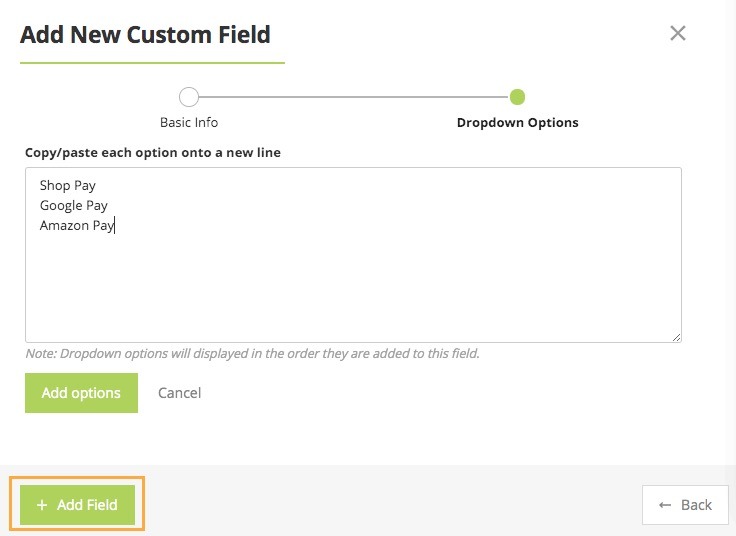This screenshot has width=736, height=536.
Task: Place cursor after Amazon Pay text
Action: pos(116,226)
